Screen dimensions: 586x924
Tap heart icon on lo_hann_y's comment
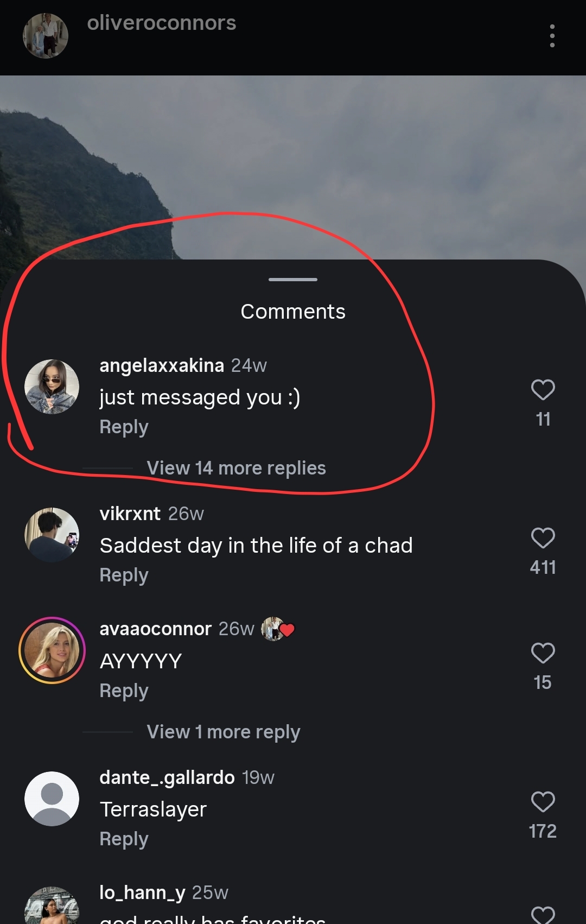[x=543, y=915]
